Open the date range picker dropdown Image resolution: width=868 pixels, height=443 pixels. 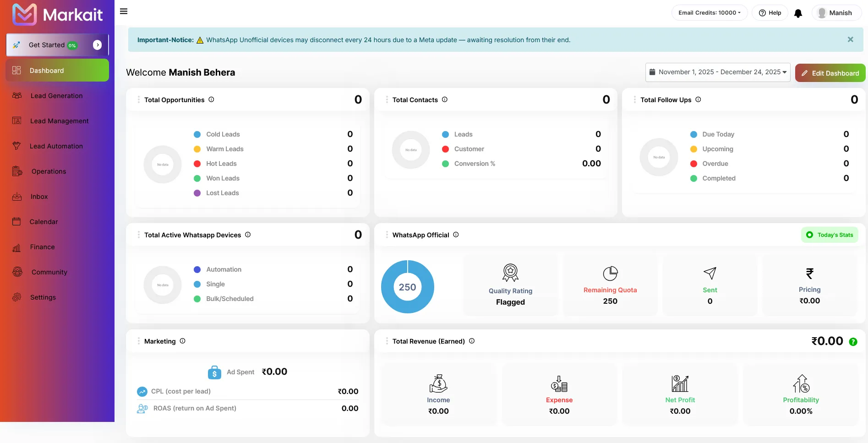pyautogui.click(x=717, y=72)
